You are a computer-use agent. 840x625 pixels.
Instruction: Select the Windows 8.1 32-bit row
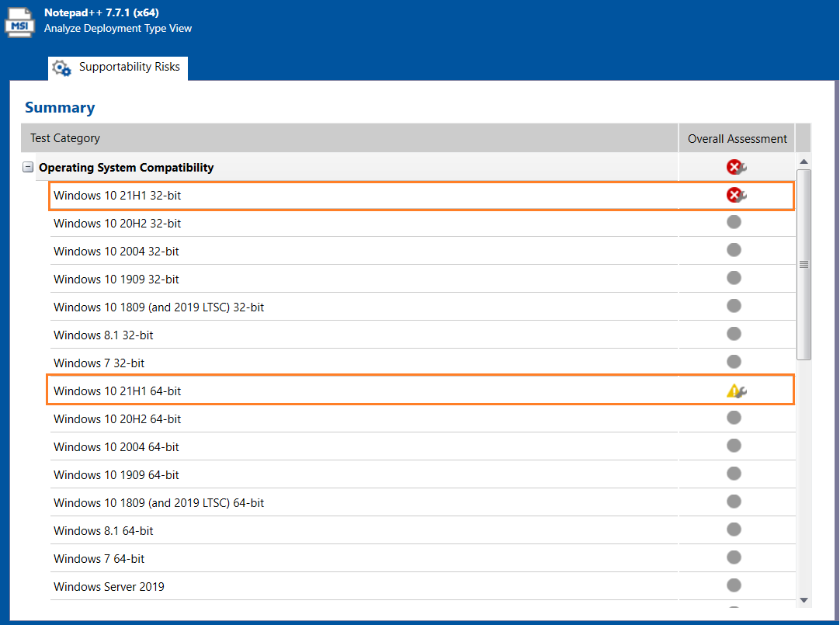(x=422, y=335)
